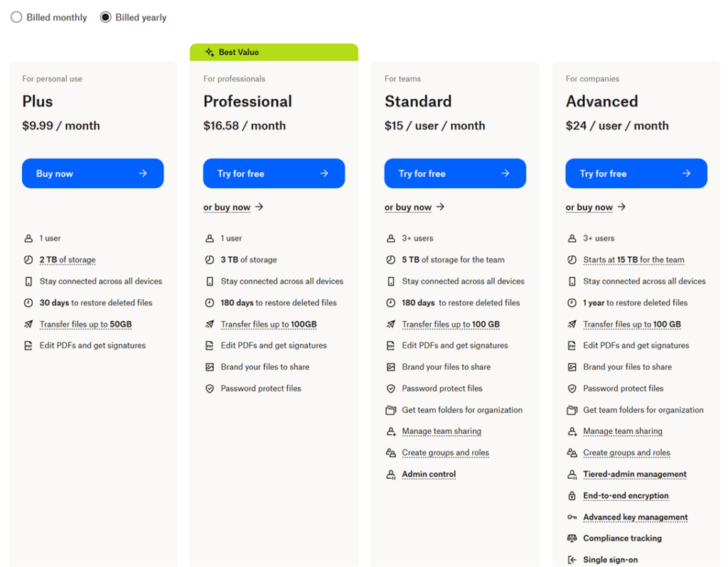Try the Advanced plan for free
Screen dimensions: 728x567
636,174
